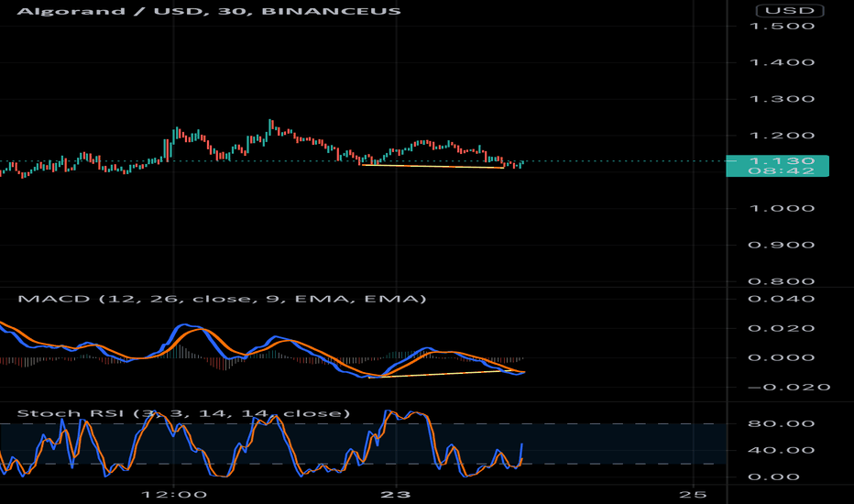
Task: Click the Algorand / USD chart title
Action: click(x=209, y=11)
